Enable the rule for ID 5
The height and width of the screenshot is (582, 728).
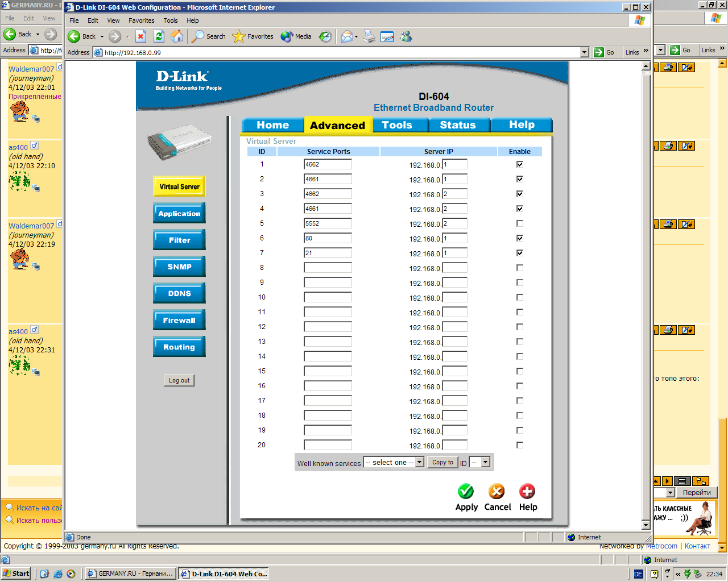(519, 223)
